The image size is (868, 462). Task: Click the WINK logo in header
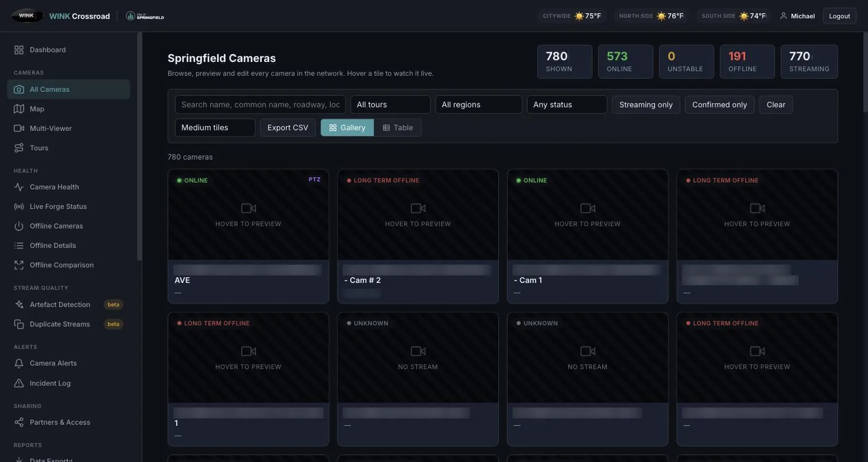(x=27, y=16)
